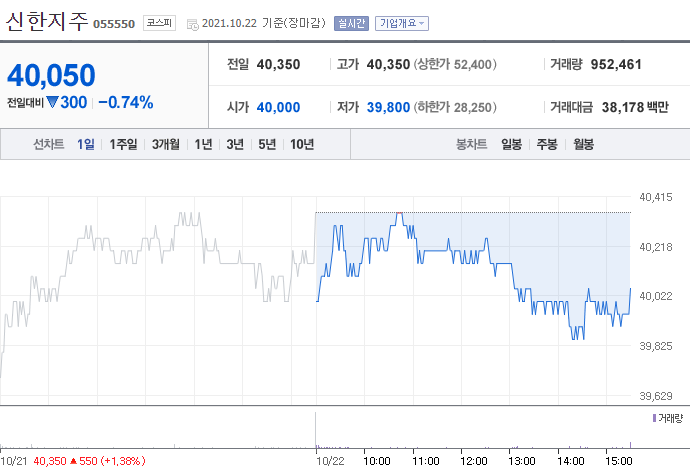The image size is (690, 474).
Task: Show the 5년 line chart
Action: coord(267,144)
